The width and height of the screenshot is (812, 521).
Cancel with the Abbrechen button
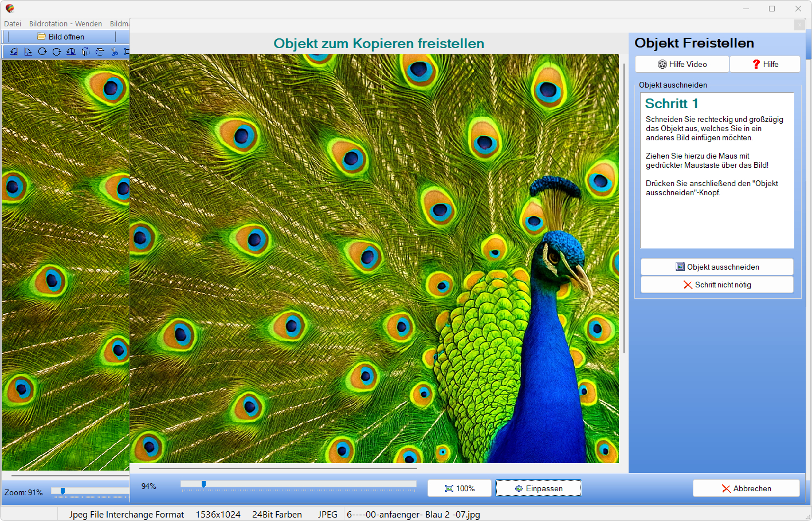point(746,488)
